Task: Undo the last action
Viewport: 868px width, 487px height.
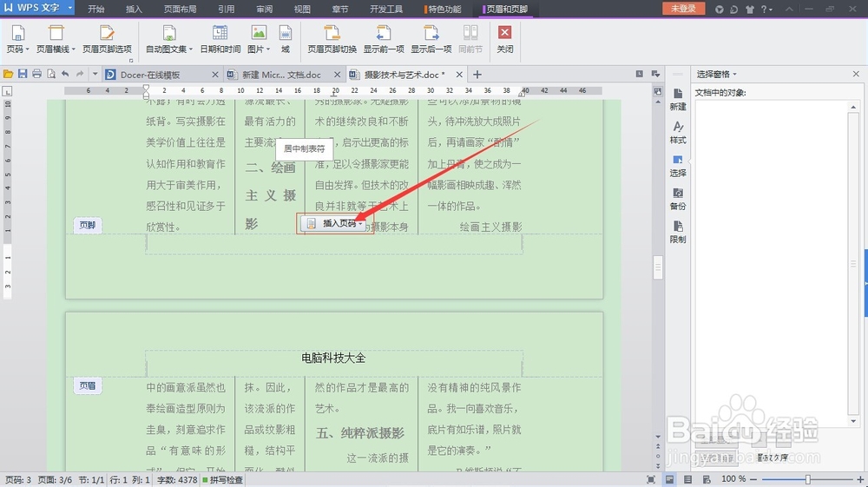Action: coord(65,74)
